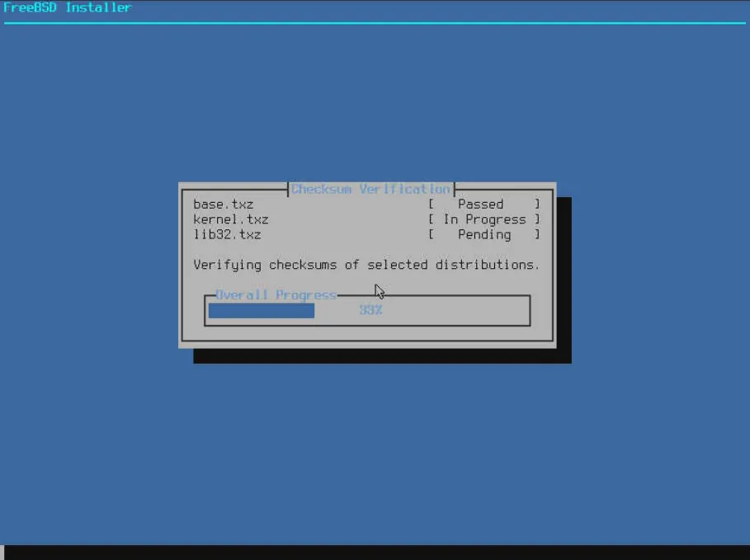Click the opening bracket before In Progress
Viewport: 750px width, 560px height.
point(431,219)
